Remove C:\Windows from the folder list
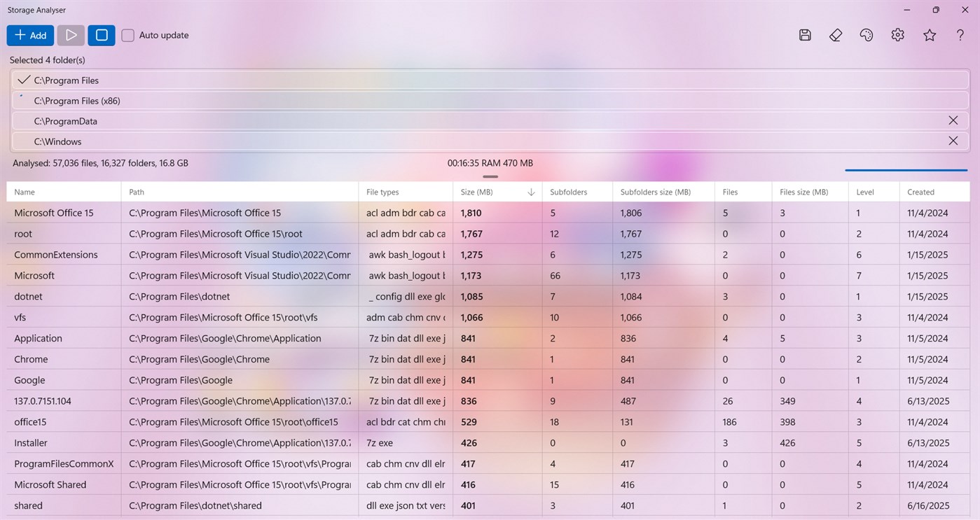Image resolution: width=980 pixels, height=520 pixels. click(x=953, y=140)
